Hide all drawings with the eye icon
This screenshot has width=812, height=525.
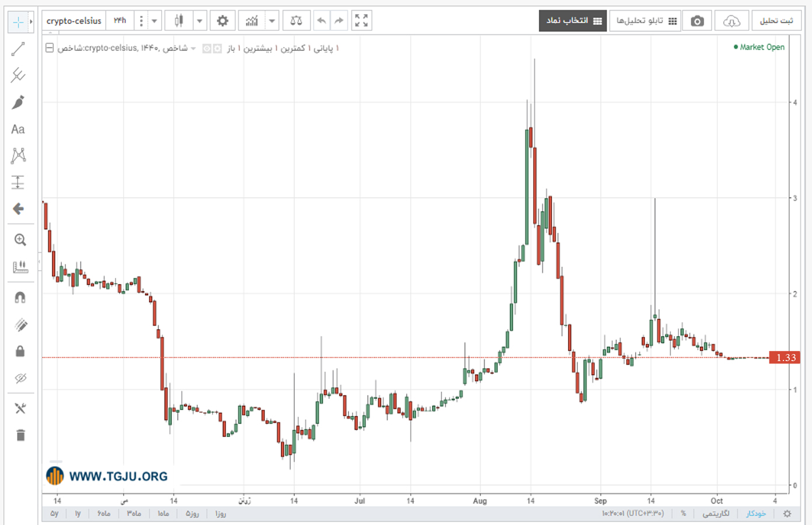click(20, 378)
